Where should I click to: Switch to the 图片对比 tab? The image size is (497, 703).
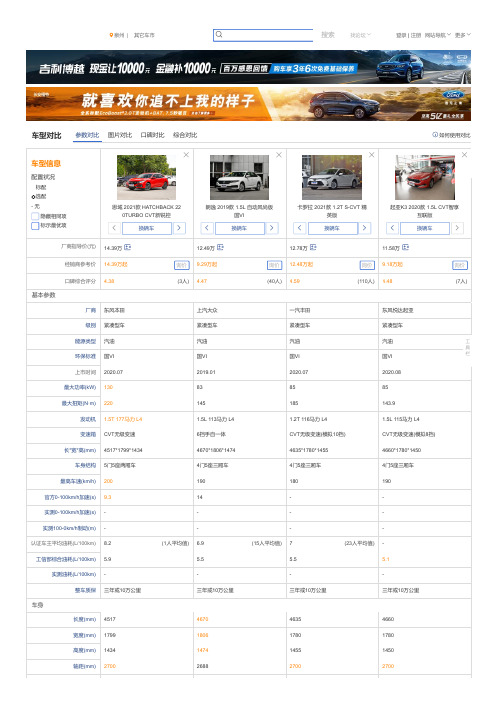click(120, 135)
